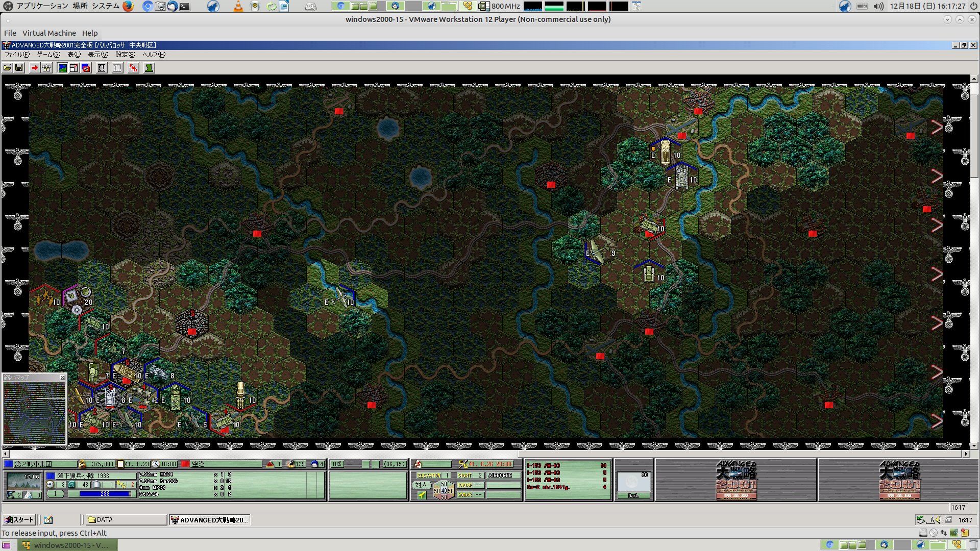
Task: Open the terminal launcher in top panel
Action: click(185, 6)
